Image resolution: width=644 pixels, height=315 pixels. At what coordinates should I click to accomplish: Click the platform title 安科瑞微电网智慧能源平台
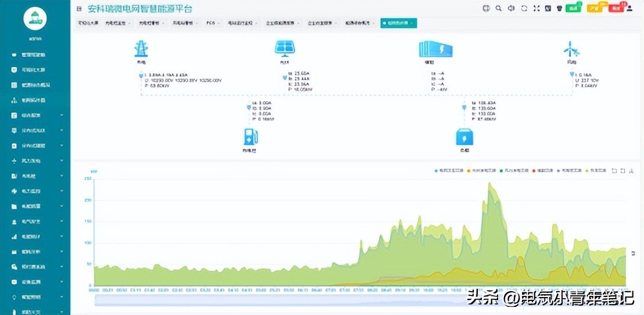[x=140, y=9]
